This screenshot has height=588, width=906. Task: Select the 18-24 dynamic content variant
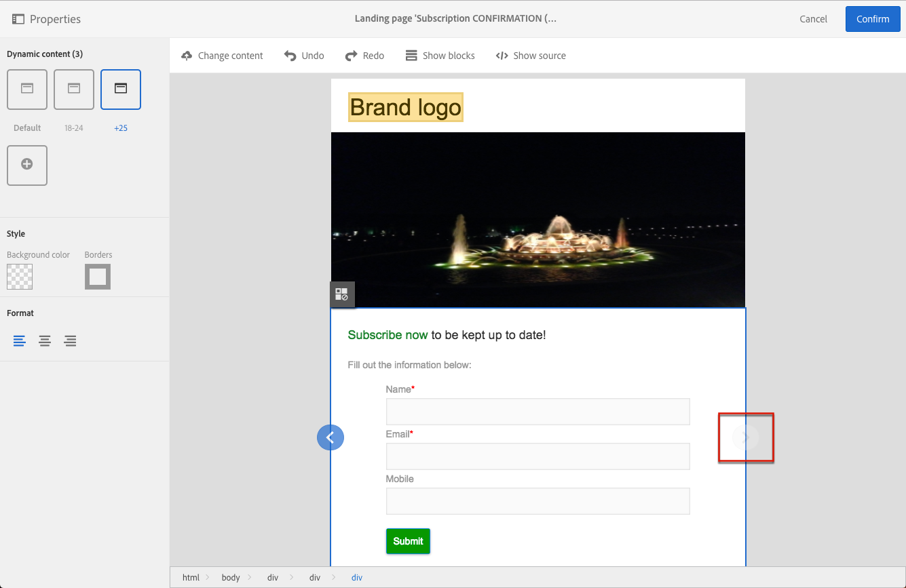[x=74, y=90]
